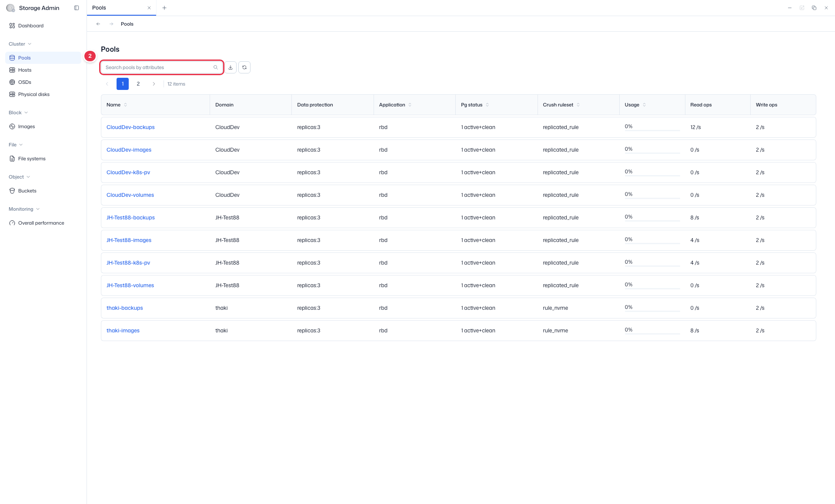Click the search pools input field
This screenshot has height=504, width=835.
click(x=162, y=67)
